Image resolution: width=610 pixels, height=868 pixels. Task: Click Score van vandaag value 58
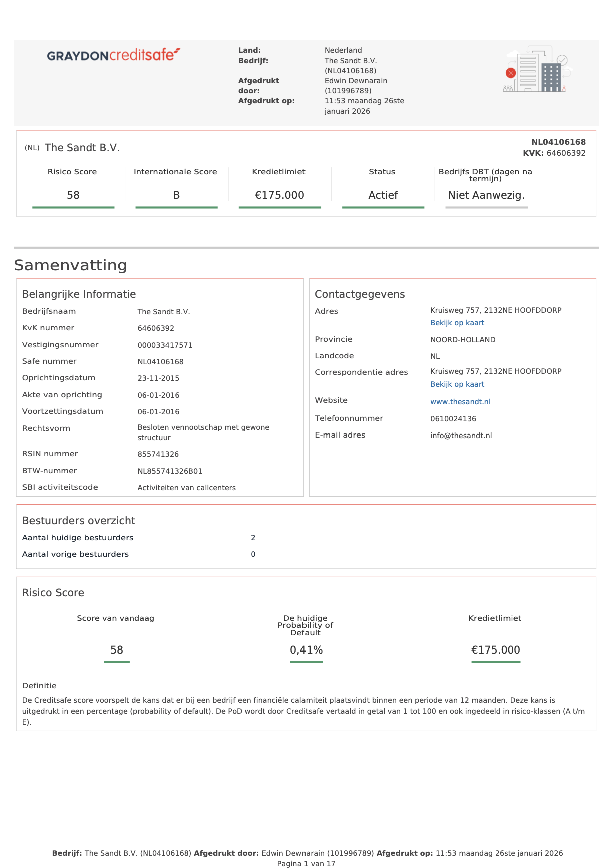pos(117,650)
